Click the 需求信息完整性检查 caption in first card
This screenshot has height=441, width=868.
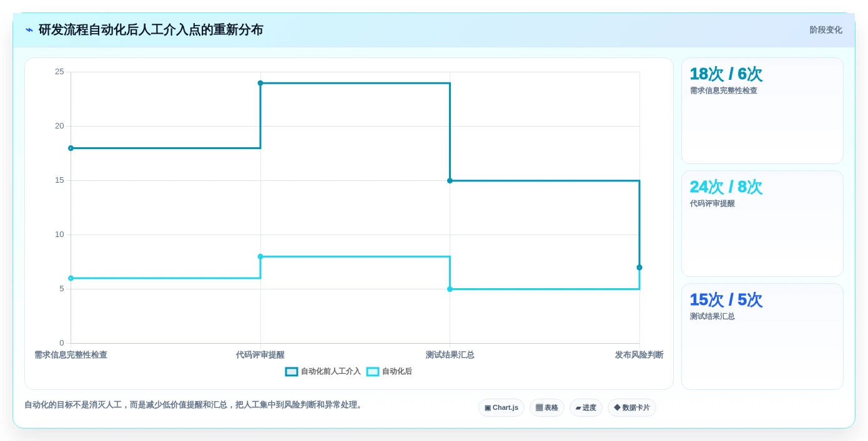tap(723, 90)
